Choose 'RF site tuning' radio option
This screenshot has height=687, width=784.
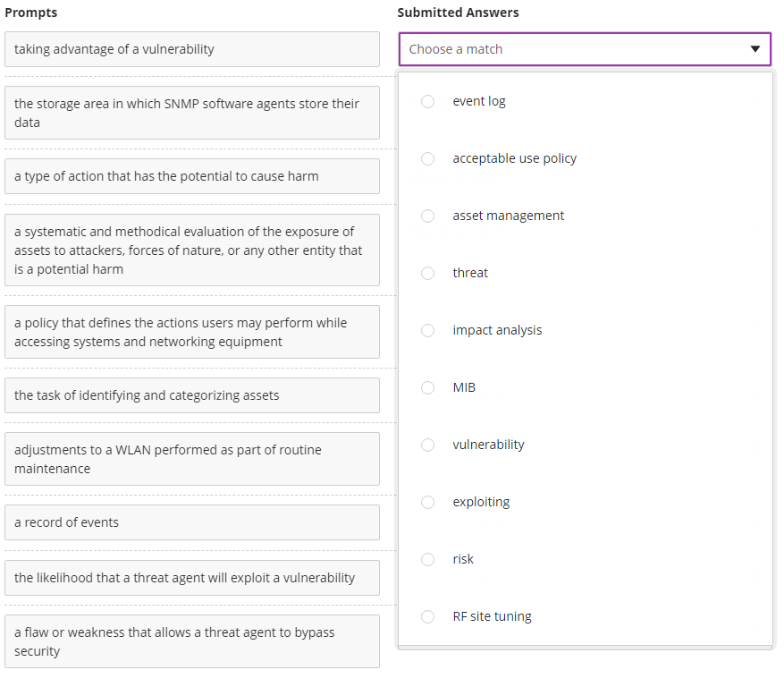pyautogui.click(x=428, y=617)
